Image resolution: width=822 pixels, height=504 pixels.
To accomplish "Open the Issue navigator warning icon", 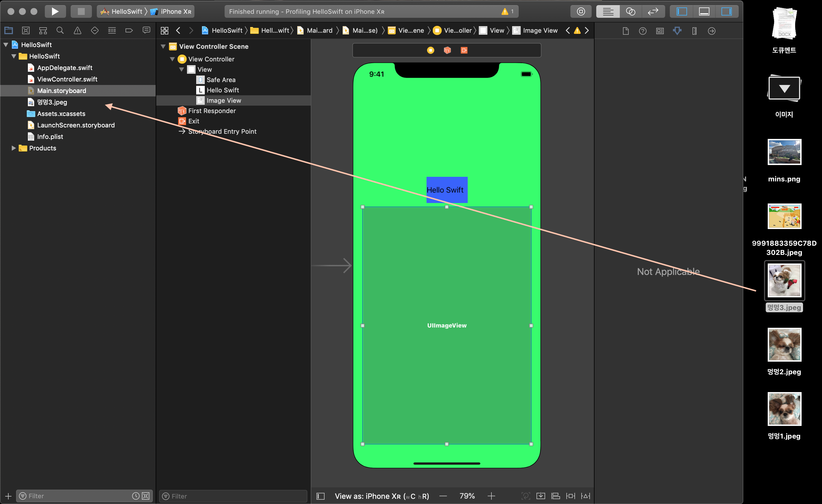I will (77, 31).
